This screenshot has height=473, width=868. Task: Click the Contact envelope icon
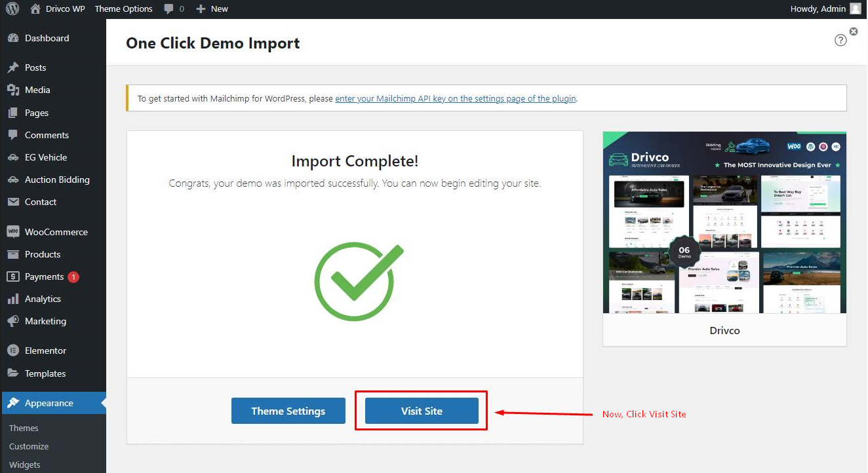click(x=13, y=202)
